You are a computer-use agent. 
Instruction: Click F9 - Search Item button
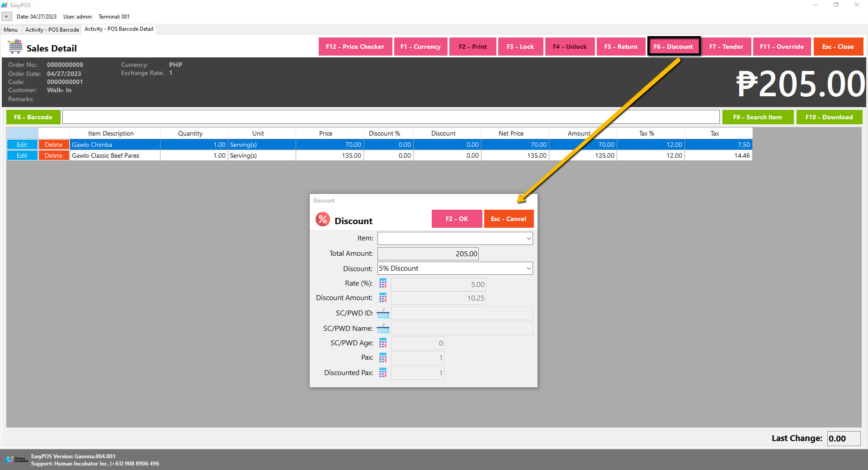757,117
